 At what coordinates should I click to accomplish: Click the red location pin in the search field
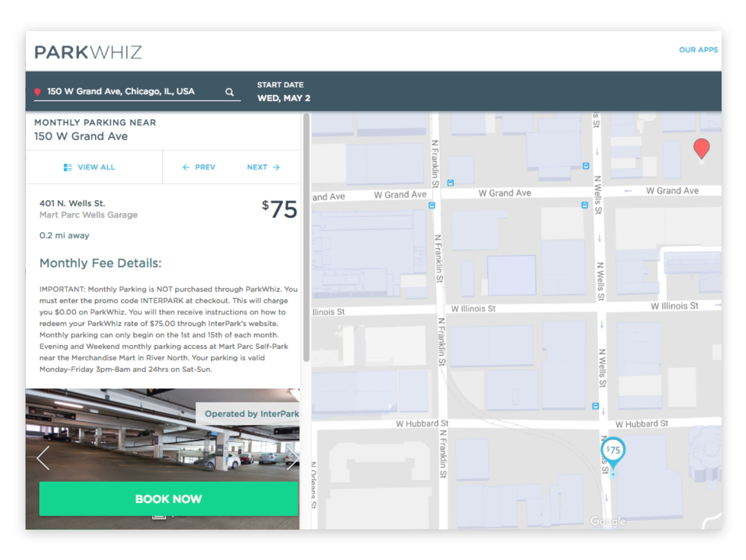37,92
